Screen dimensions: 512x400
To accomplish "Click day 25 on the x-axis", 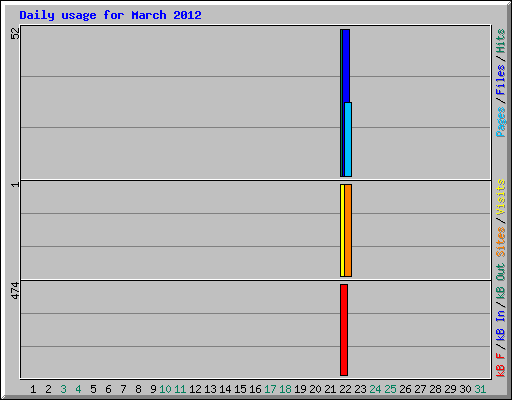I will [390, 389].
